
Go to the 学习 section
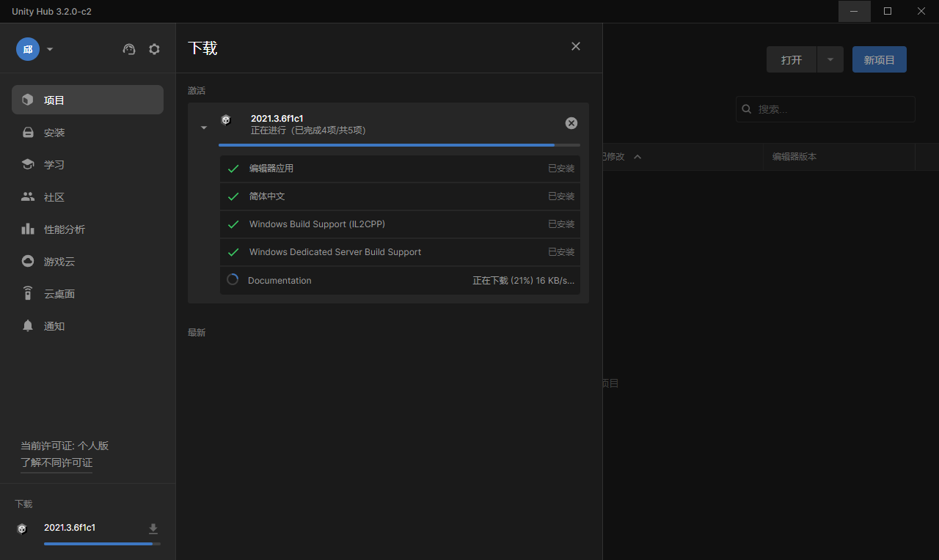pos(87,165)
